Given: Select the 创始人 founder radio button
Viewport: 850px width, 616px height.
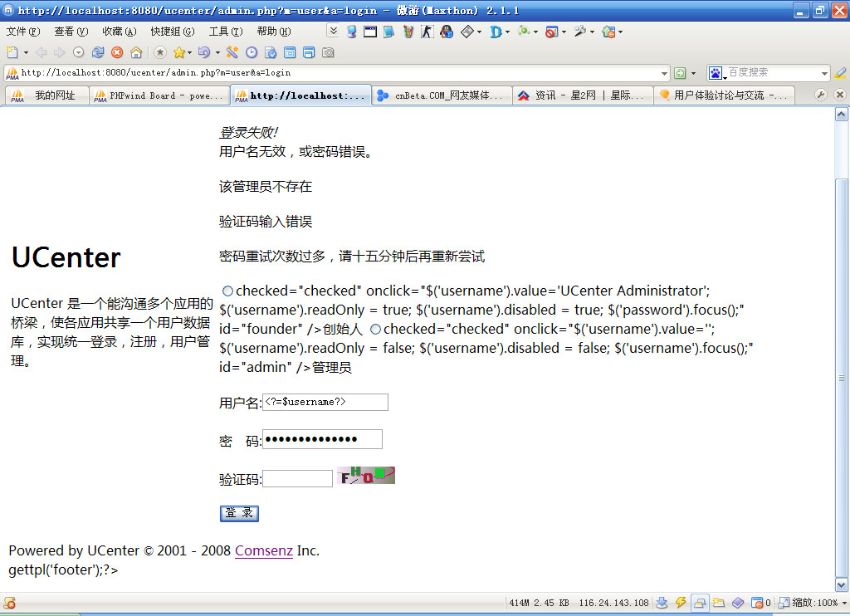Looking at the screenshot, I should pos(227,291).
